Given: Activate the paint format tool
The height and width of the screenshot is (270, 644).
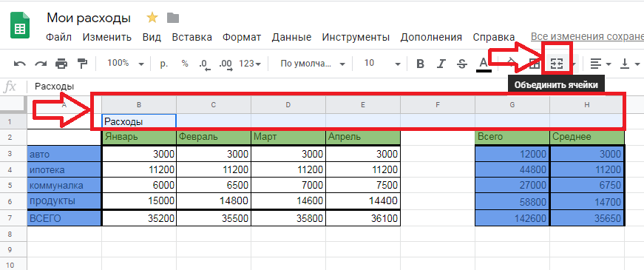Looking at the screenshot, I should tap(82, 64).
